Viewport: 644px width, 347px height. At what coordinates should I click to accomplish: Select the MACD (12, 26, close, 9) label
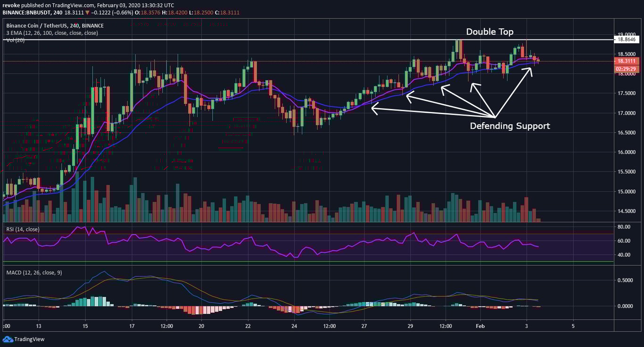(33, 272)
